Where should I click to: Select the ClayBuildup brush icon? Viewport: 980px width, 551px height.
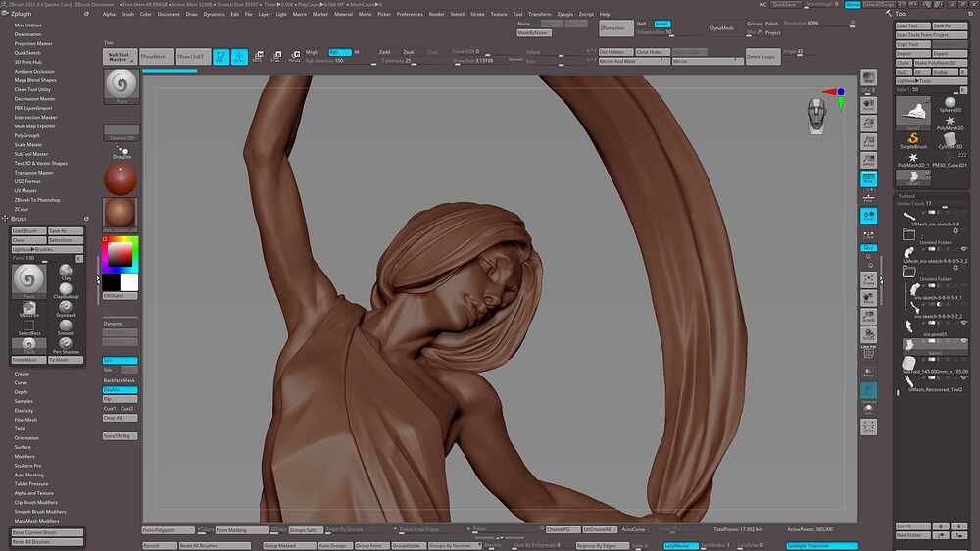coord(66,289)
